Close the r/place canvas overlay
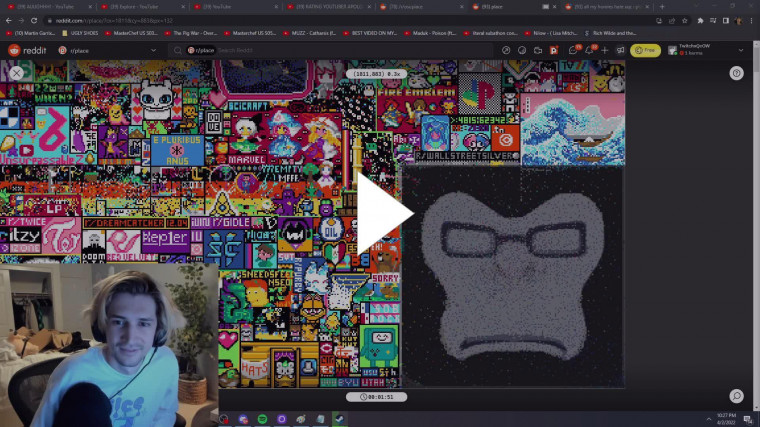Screen dimensions: 760x427 (16, 73)
